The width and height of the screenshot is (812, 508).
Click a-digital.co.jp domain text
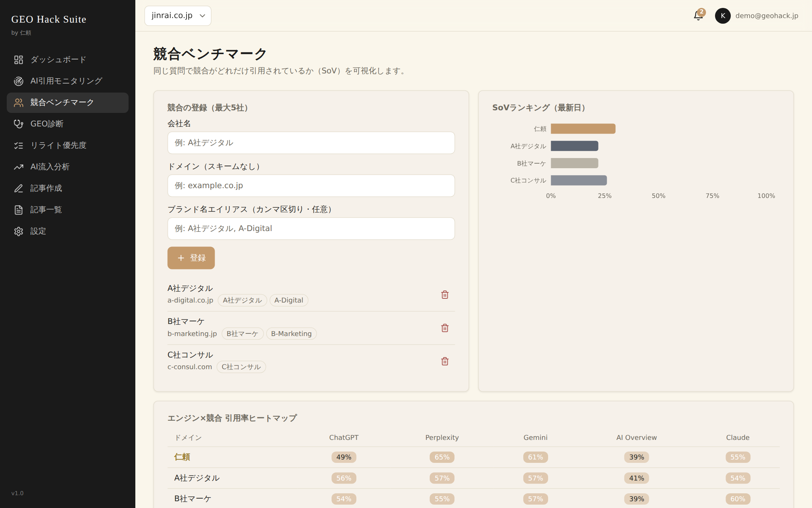(190, 300)
